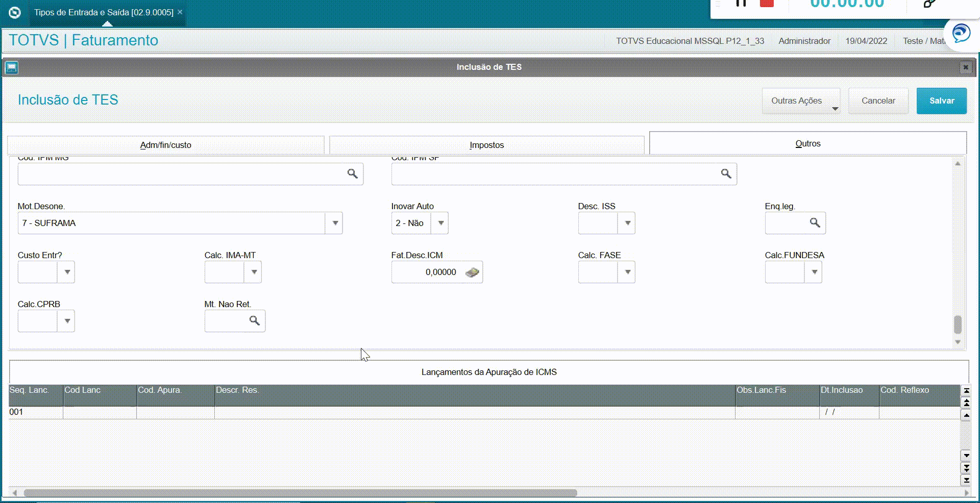Click the Obs.Lanc.Fis column header
This screenshot has height=503, width=980.
pos(777,395)
